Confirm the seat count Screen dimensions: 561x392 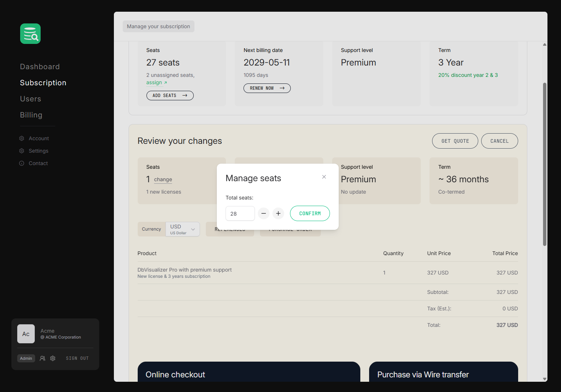tap(310, 213)
